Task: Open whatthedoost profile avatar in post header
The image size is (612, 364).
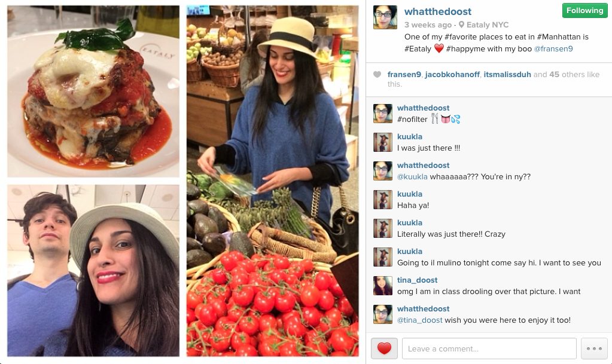Action: click(385, 17)
